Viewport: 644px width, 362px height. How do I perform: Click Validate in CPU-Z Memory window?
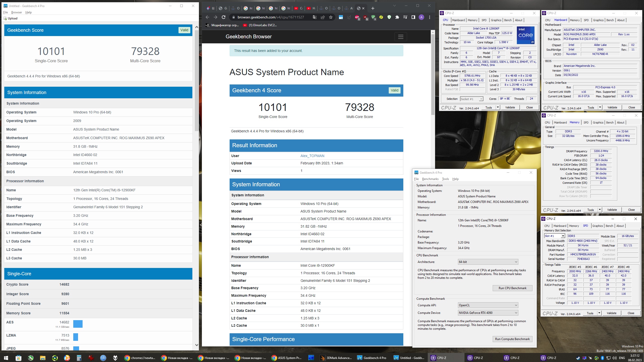click(612, 210)
